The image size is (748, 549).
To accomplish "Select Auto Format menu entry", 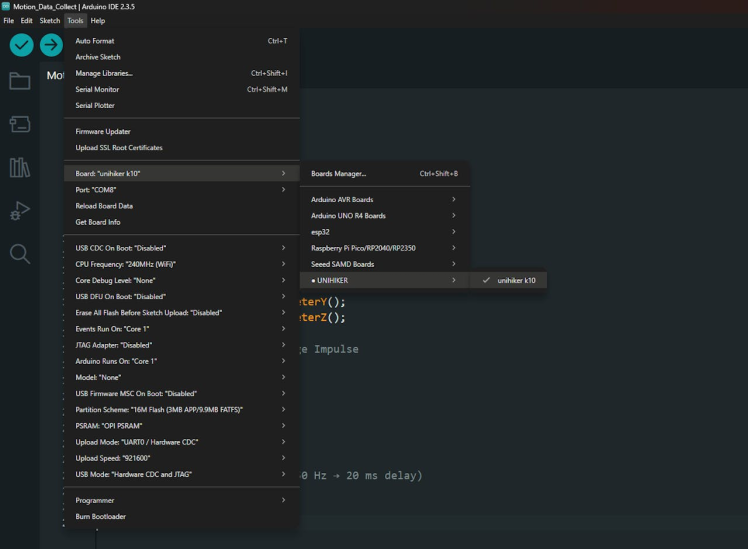I will coord(95,41).
